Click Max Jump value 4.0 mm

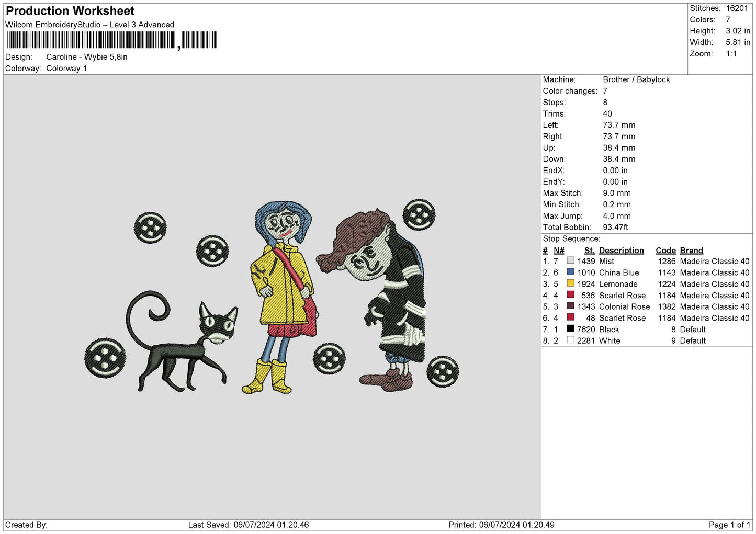pyautogui.click(x=617, y=216)
